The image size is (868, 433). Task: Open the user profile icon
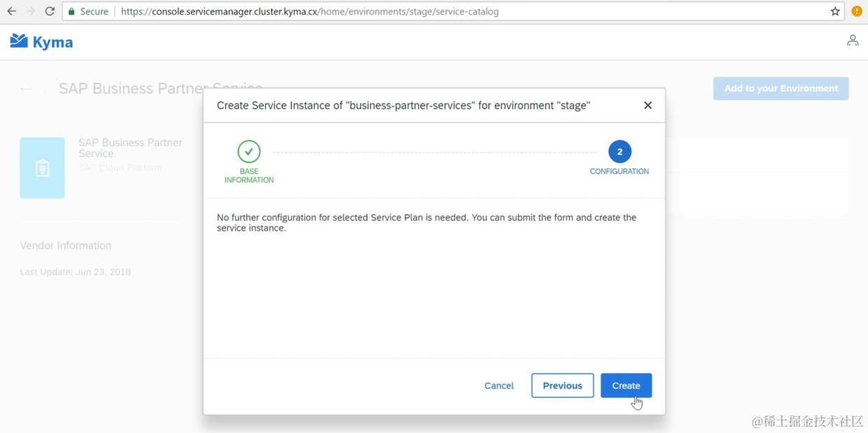coord(853,41)
